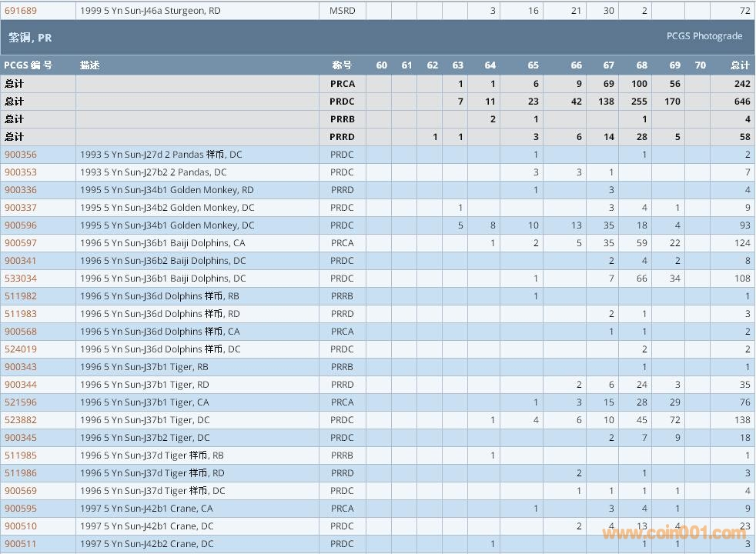Click the 描述 column header
The image size is (756, 554).
coord(90,65)
